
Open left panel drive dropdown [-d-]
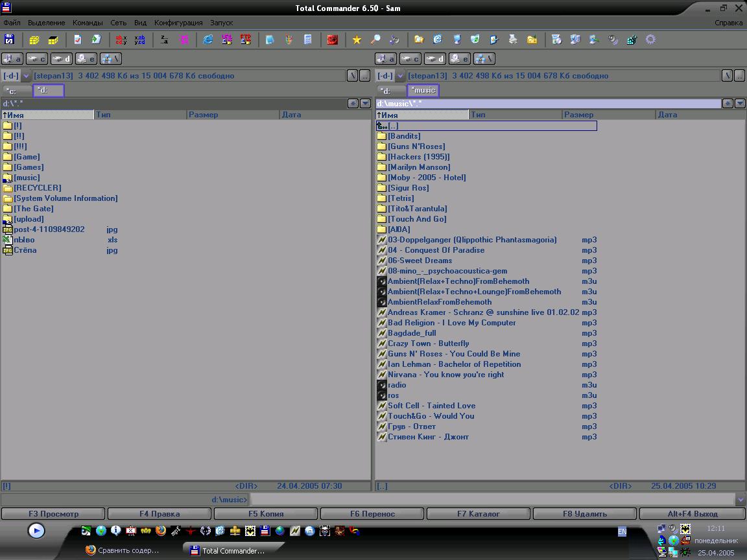[16, 75]
